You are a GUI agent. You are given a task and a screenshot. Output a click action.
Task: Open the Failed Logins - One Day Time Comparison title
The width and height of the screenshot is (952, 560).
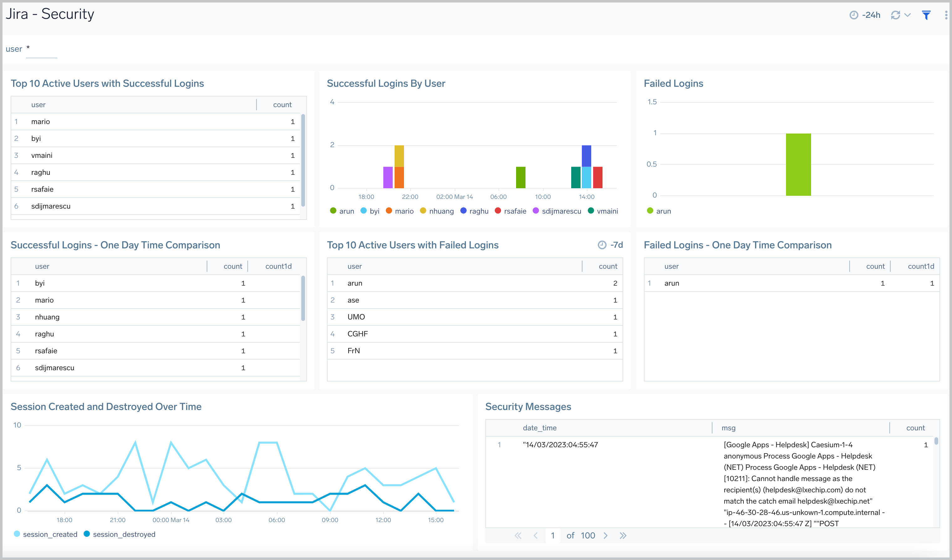(x=737, y=245)
